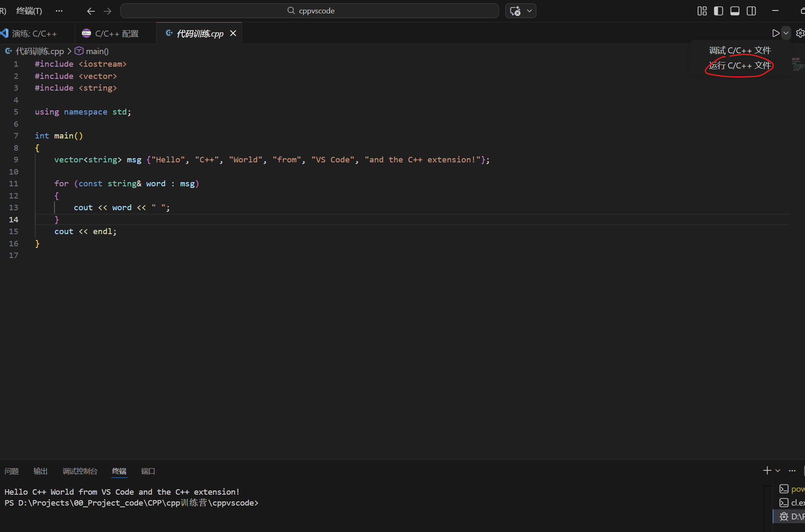Open the terminal panel more actions menu
Screen dimensions: 805x532
click(792, 471)
